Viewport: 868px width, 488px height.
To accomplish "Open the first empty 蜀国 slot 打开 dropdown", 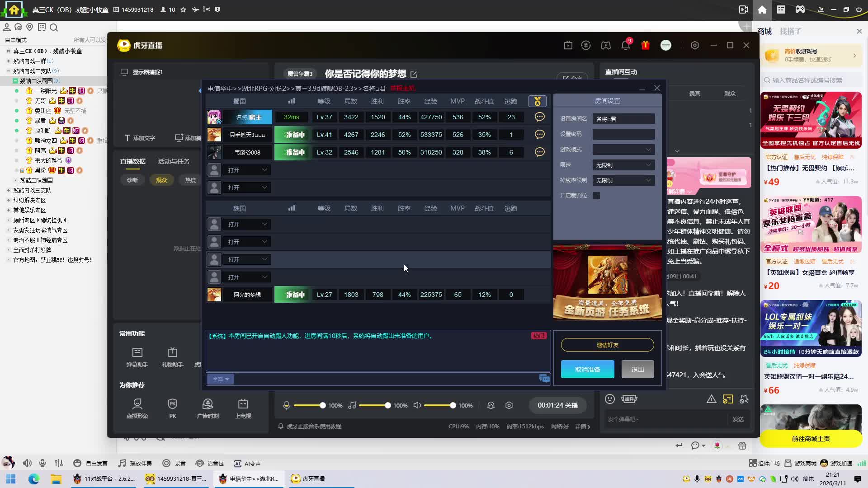I will tap(247, 170).
